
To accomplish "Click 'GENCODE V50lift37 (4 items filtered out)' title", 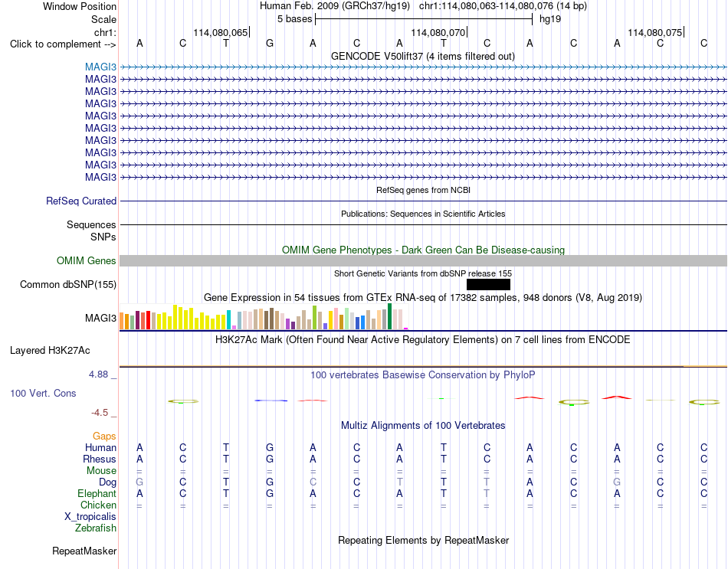I will pos(423,56).
